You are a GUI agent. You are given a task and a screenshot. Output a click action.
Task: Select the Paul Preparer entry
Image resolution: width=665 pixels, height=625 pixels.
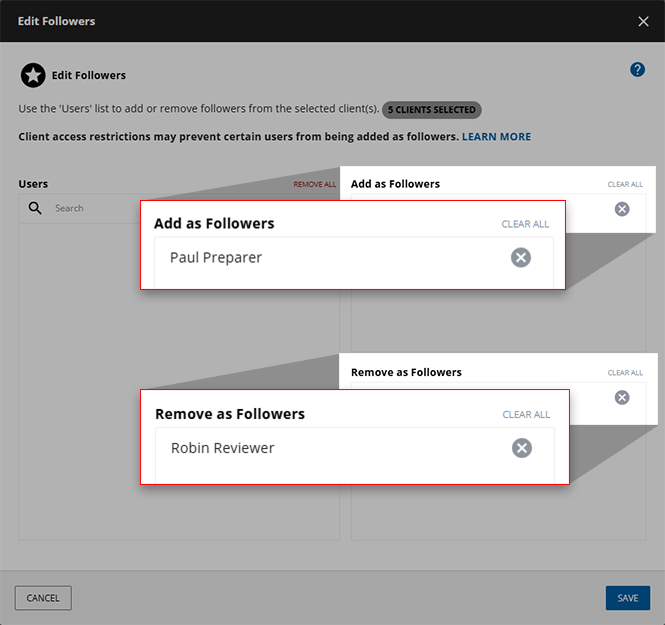pyautogui.click(x=216, y=258)
